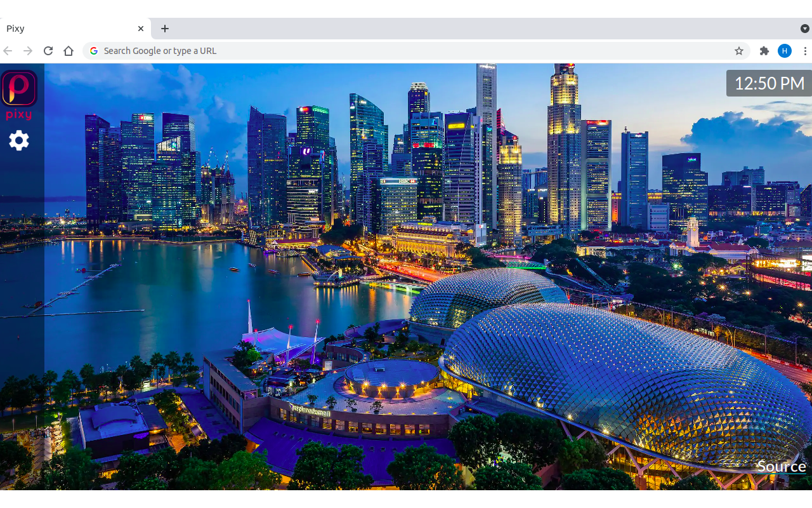
Task: Close the Pixy tab
Action: pyautogui.click(x=141, y=28)
